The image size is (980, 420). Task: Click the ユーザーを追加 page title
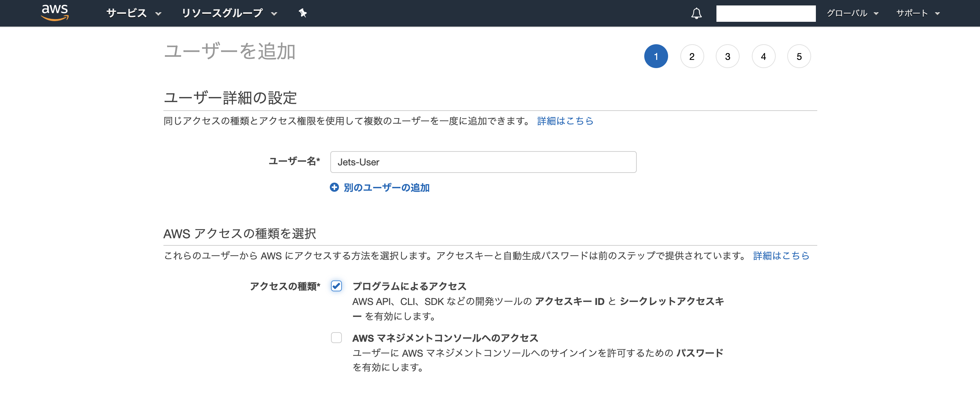coord(230,51)
